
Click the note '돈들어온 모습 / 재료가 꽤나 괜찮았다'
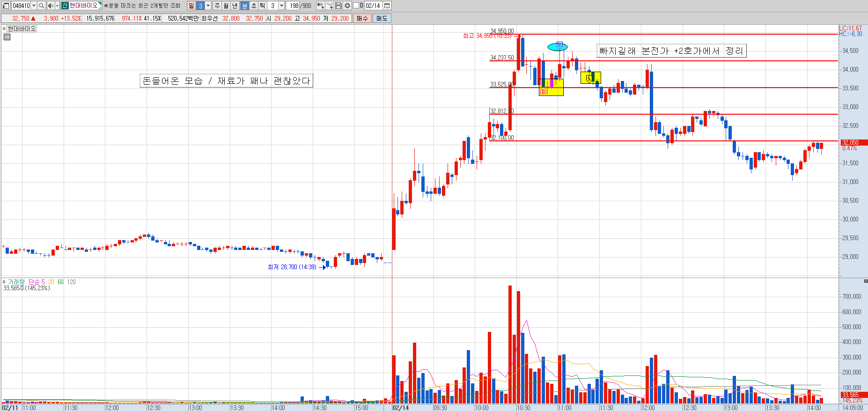(226, 81)
